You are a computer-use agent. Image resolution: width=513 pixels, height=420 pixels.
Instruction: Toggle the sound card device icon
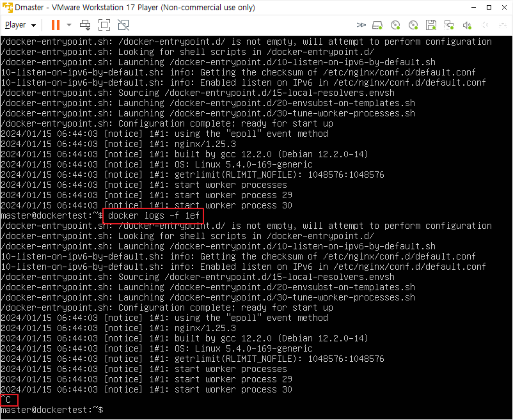467,25
